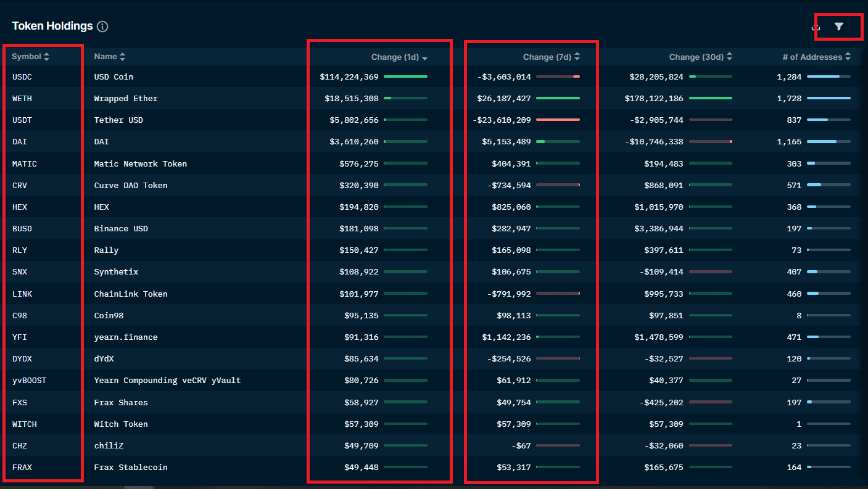Click the Binance USD name cell
Screen dimensions: 868x491
click(x=121, y=229)
